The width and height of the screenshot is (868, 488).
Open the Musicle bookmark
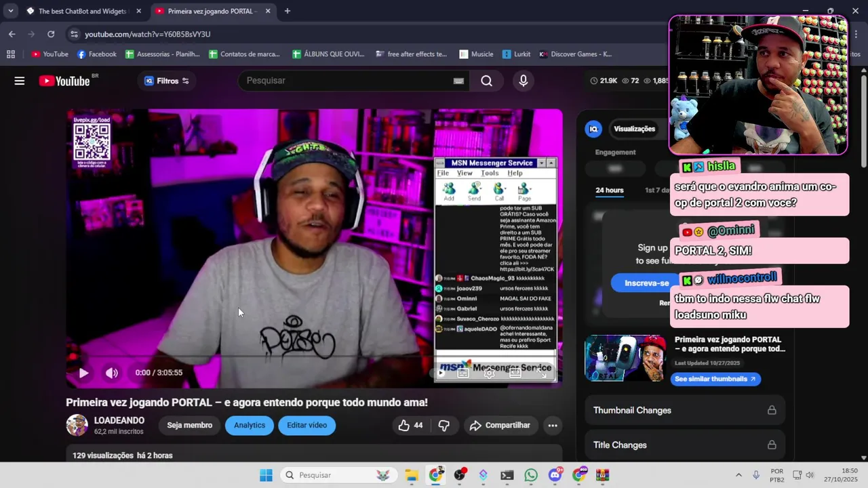[476, 54]
